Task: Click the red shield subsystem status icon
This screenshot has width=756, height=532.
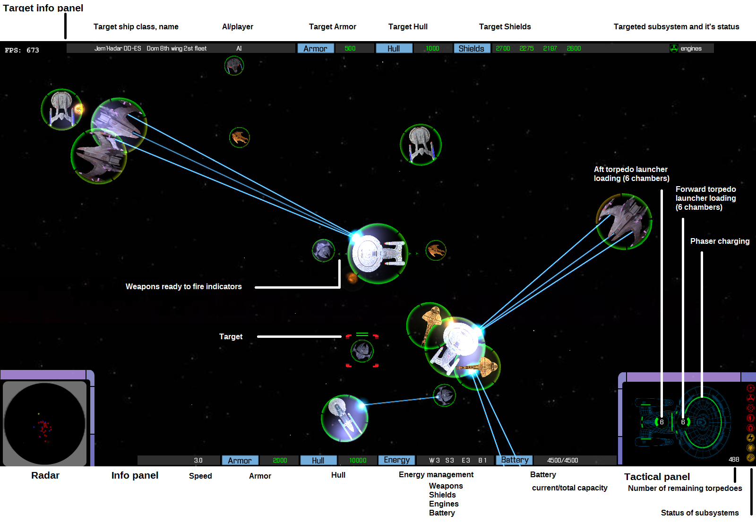Action: click(750, 418)
